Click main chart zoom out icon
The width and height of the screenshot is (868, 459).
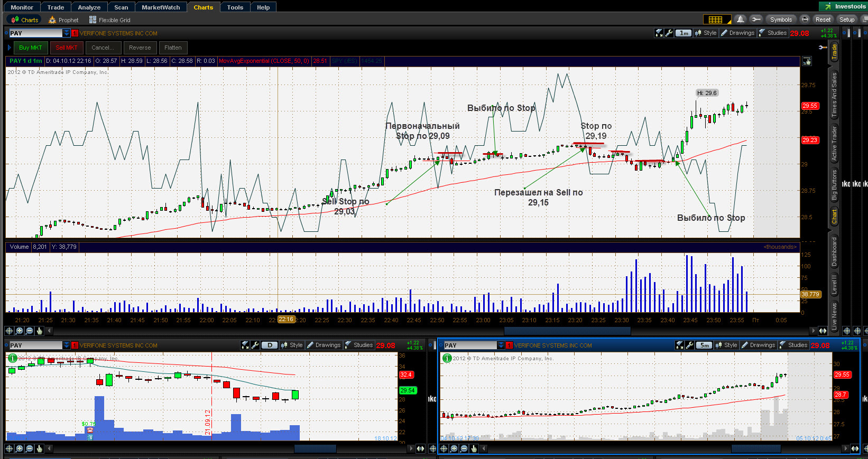click(29, 331)
